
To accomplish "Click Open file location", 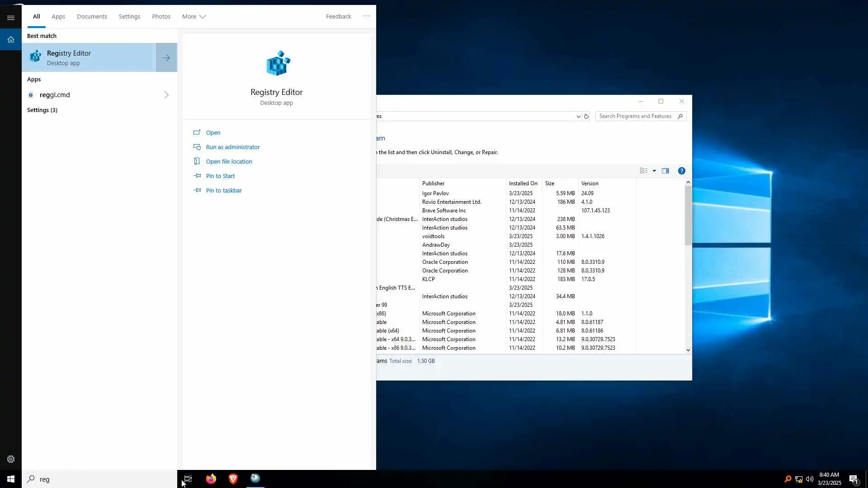I will pyautogui.click(x=229, y=161).
